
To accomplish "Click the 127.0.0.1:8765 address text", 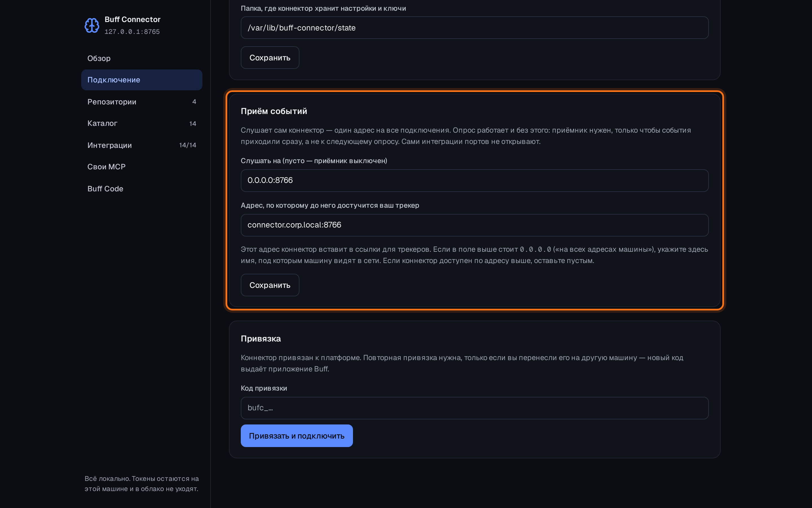I will (x=132, y=32).
